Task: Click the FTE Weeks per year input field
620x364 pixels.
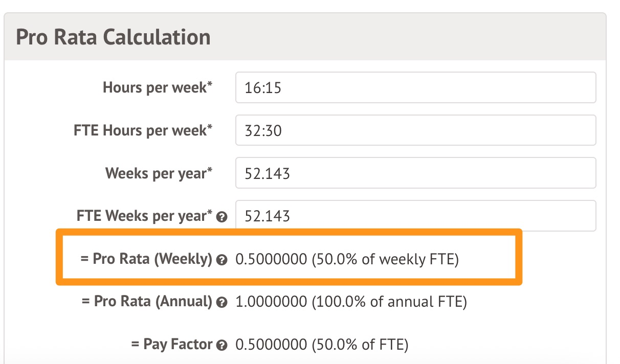Action: tap(415, 216)
